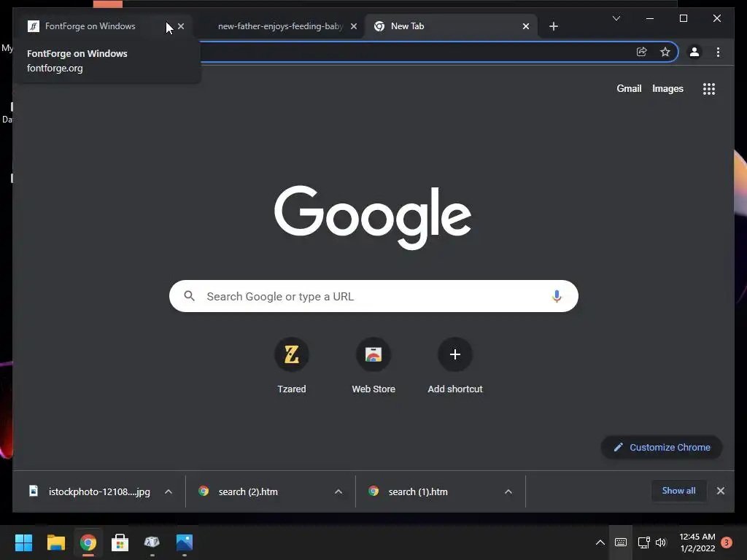
Task: Open the notification badge showing 3
Action: [x=727, y=542]
